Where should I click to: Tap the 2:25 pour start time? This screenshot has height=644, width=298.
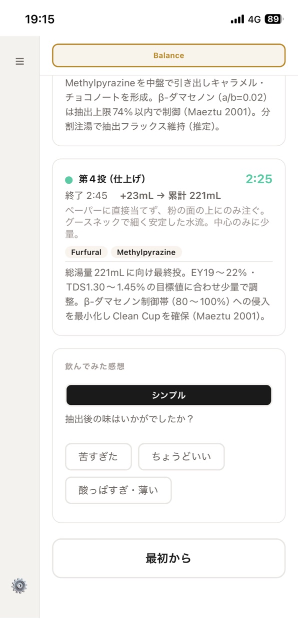click(x=259, y=179)
